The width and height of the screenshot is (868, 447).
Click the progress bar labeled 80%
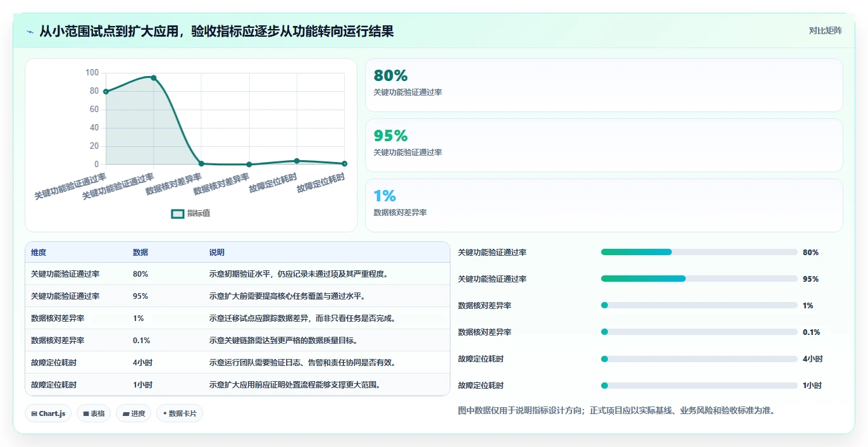699,252
